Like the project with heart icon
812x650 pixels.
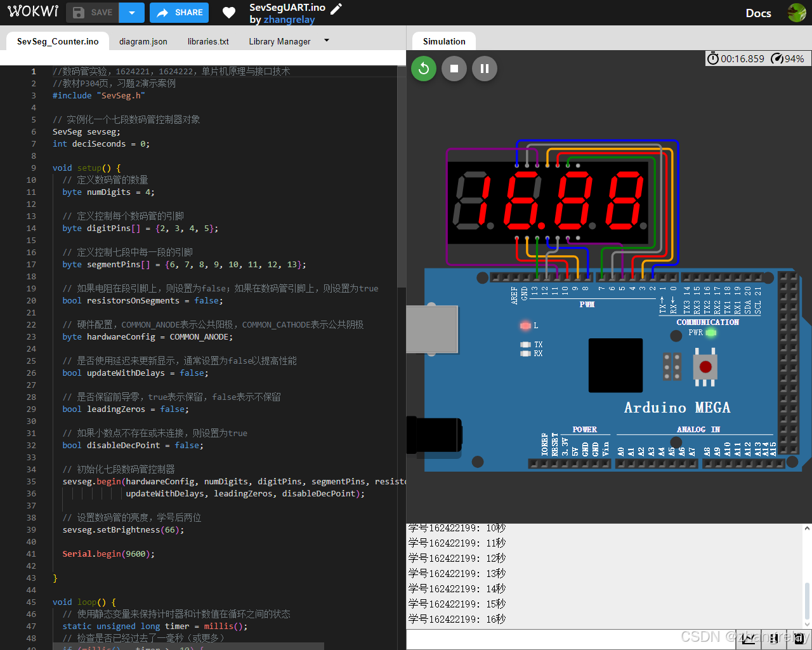click(x=229, y=13)
